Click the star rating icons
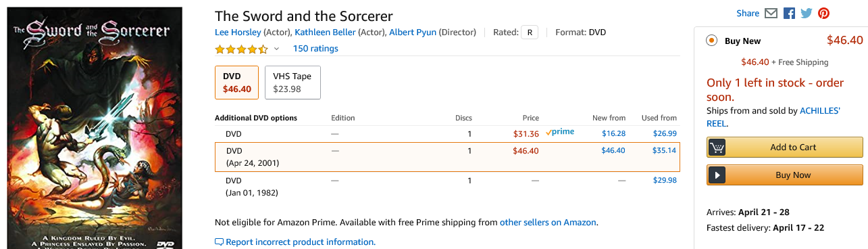This screenshot has height=249, width=868. click(x=241, y=49)
